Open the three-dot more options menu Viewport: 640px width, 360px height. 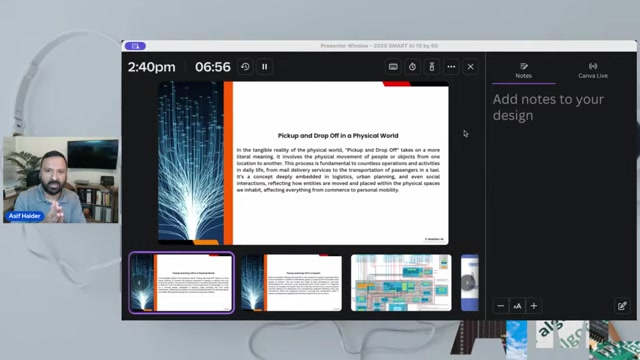[451, 67]
